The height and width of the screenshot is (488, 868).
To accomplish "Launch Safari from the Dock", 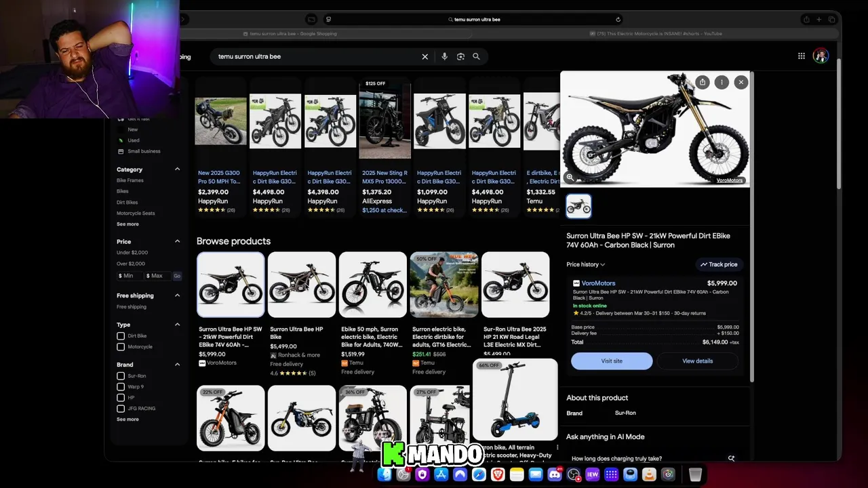I will point(479,474).
